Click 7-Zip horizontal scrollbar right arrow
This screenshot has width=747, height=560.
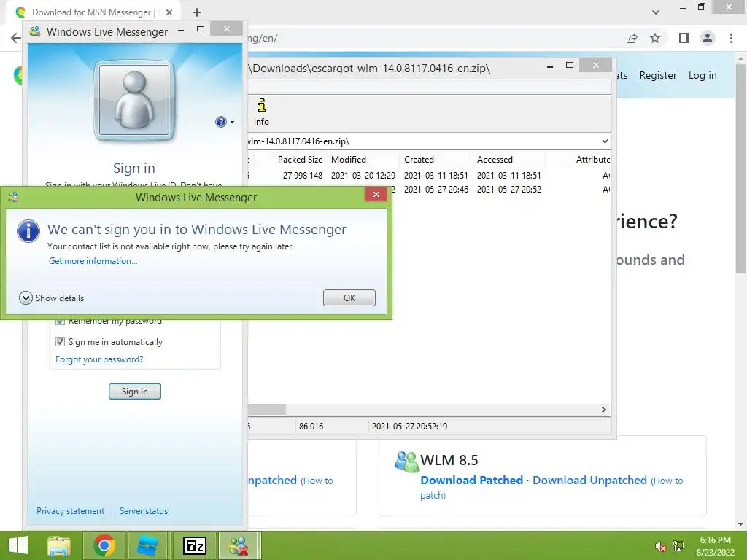click(603, 410)
